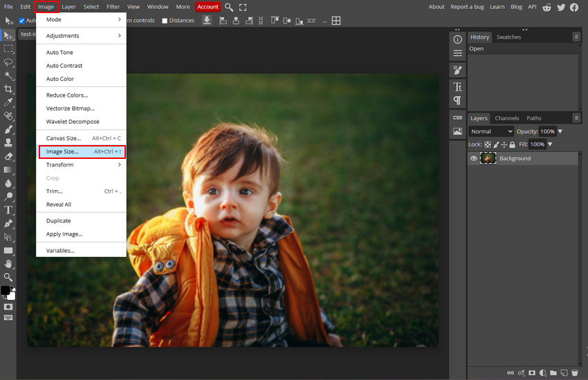Switch to the Channels tab
Viewport: 588px width, 380px height.
pos(506,118)
